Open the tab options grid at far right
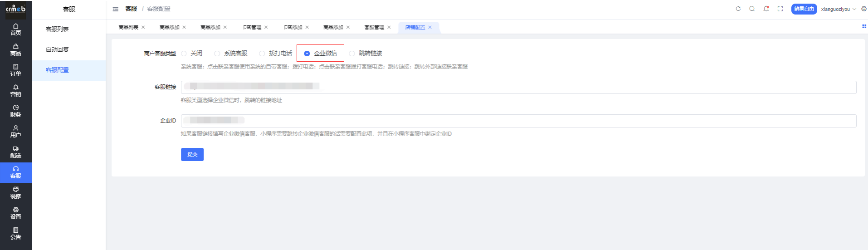This screenshot has height=250, width=868. (864, 27)
